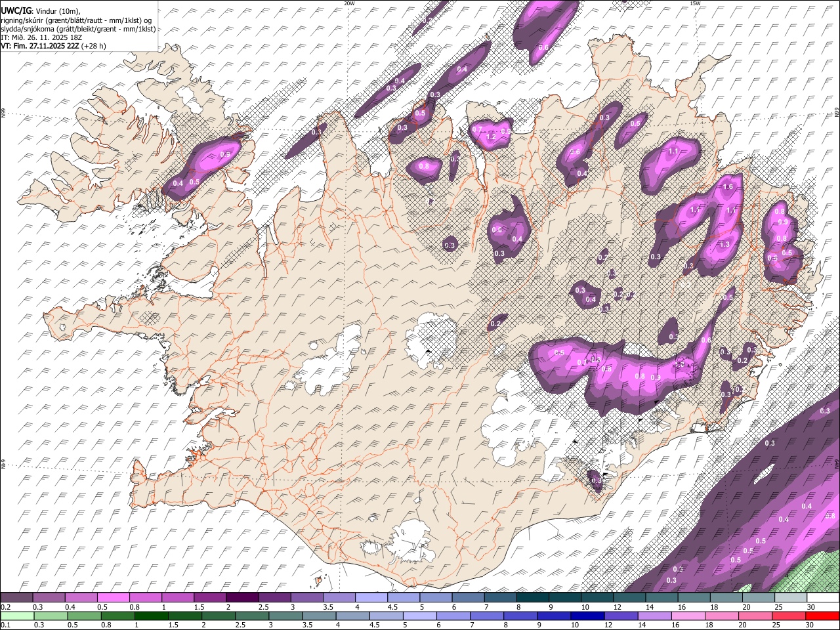The image size is (840, 630).
Task: Click the '1.3' precipitation value on the map
Action: pos(724,244)
